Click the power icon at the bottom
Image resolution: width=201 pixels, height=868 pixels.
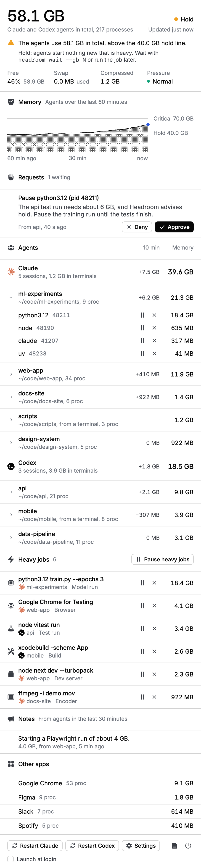point(188,845)
